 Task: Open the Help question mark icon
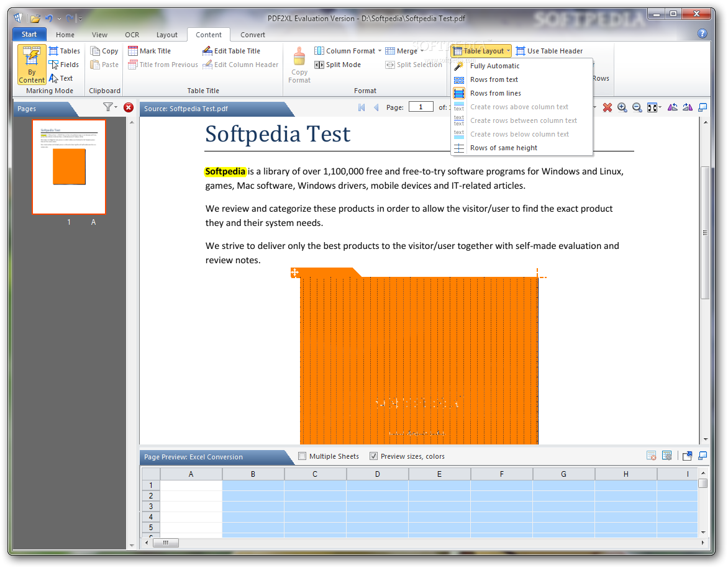click(x=702, y=34)
